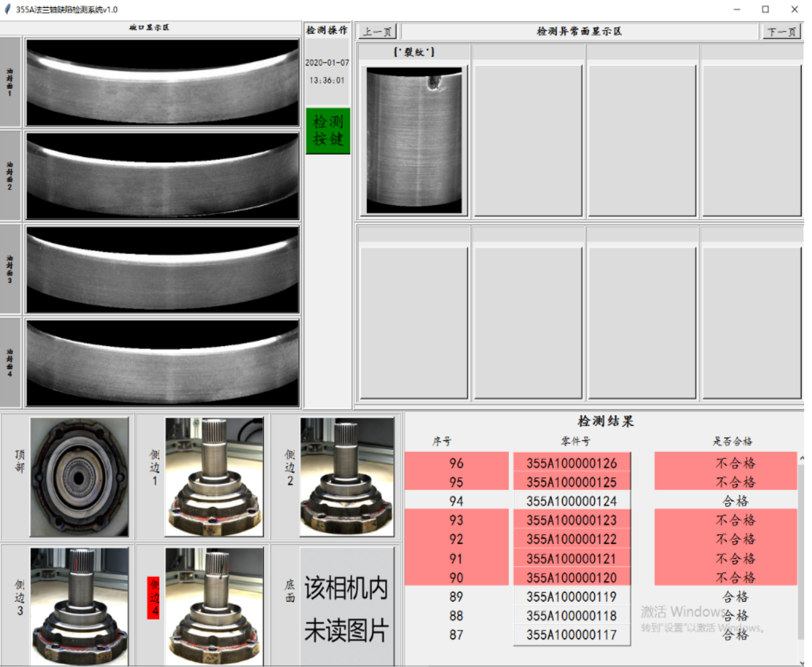Click the 底面 unread image placeholder
Image resolution: width=812 pixels, height=667 pixels.
(347, 607)
